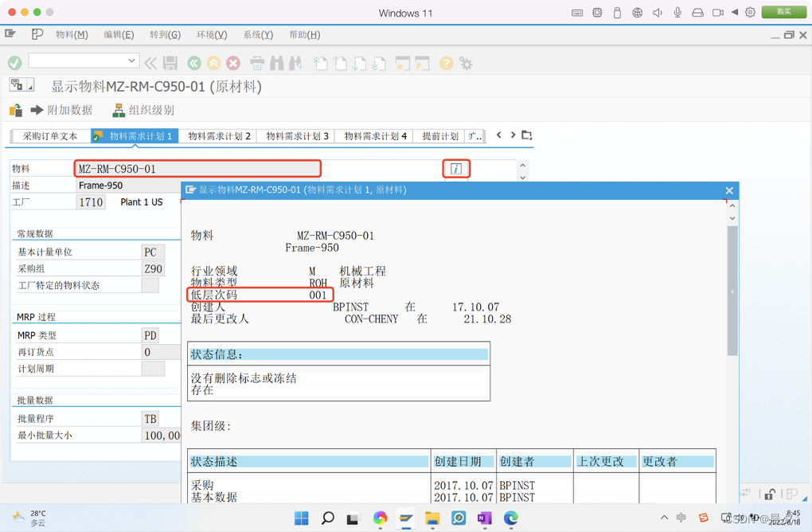Click the Save icon in the toolbar
This screenshot has width=812, height=532.
point(170,62)
